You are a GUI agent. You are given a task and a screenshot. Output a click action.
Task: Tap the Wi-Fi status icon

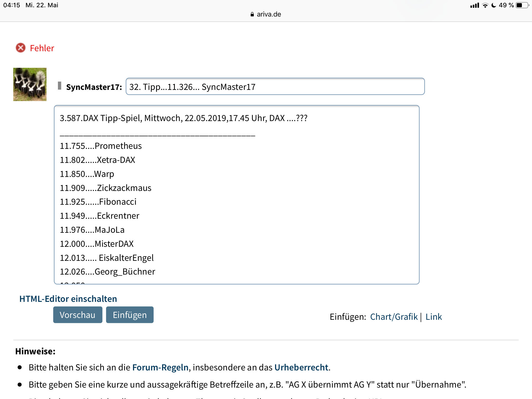click(x=485, y=5)
